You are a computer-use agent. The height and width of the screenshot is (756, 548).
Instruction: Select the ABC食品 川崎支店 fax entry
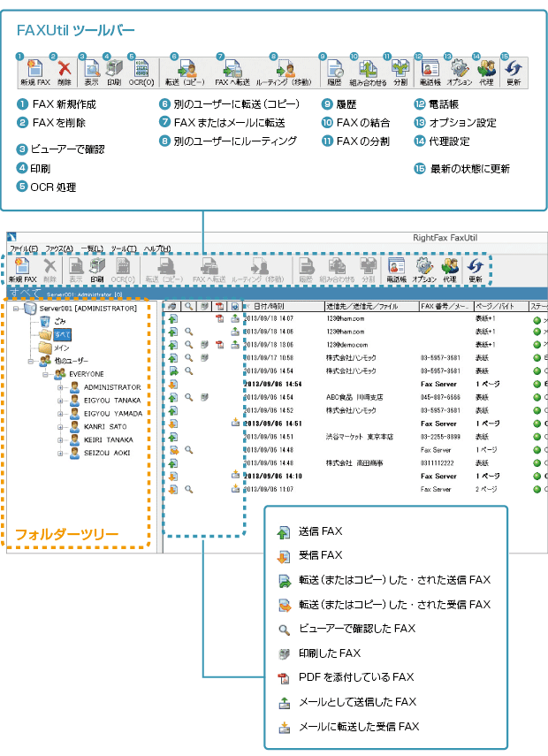point(354,397)
